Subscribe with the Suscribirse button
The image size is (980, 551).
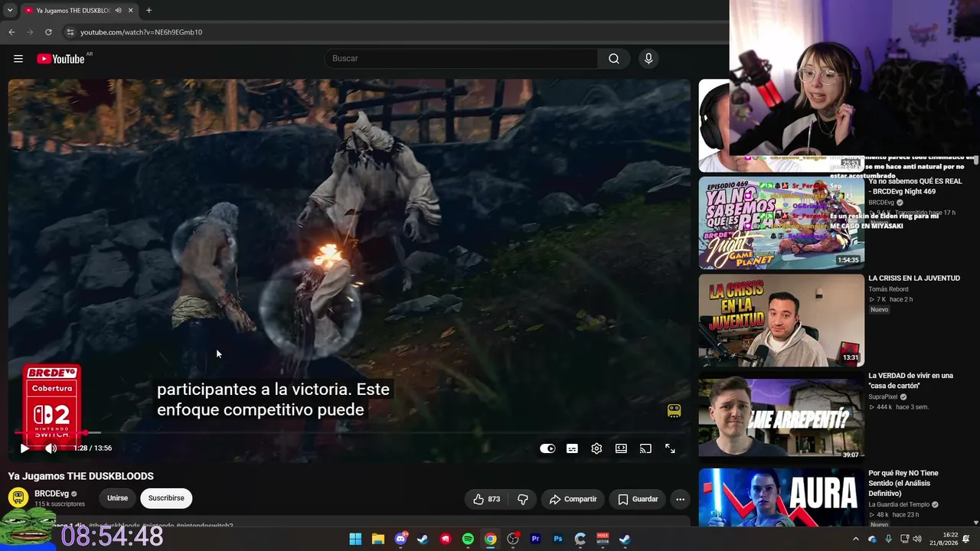[166, 498]
